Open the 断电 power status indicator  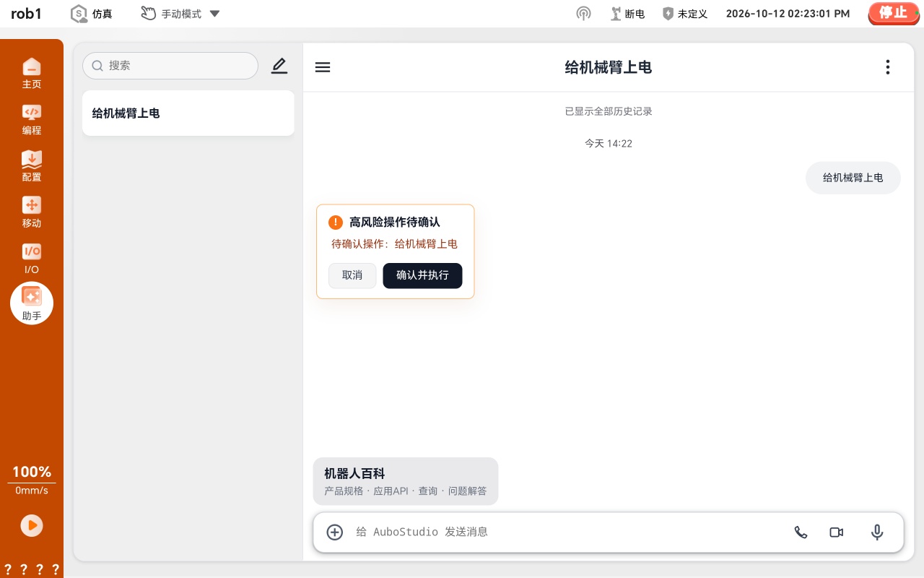click(627, 14)
